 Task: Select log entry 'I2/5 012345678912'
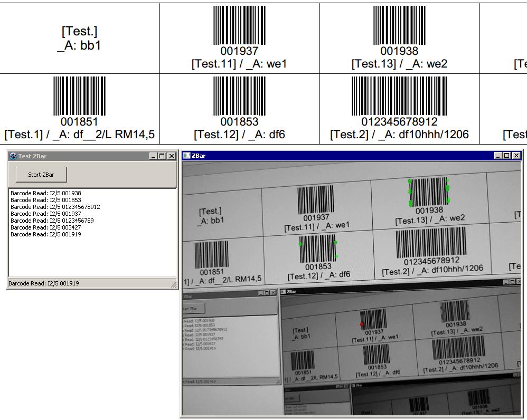55,207
